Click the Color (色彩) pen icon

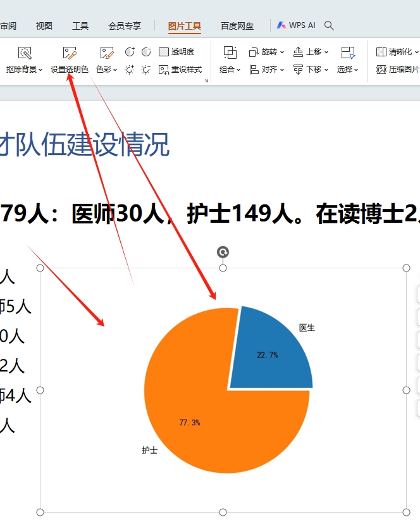pos(106,53)
